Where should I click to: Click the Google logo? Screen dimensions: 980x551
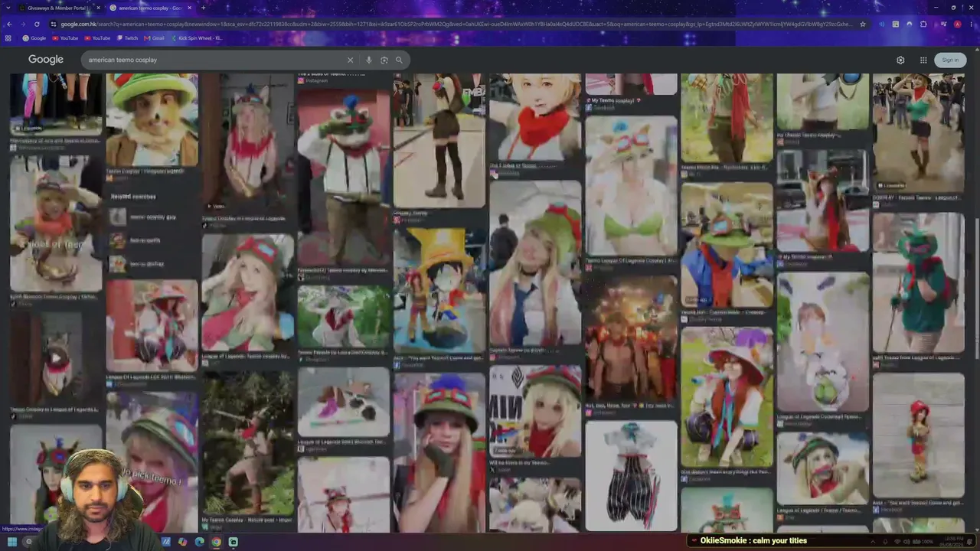point(46,60)
